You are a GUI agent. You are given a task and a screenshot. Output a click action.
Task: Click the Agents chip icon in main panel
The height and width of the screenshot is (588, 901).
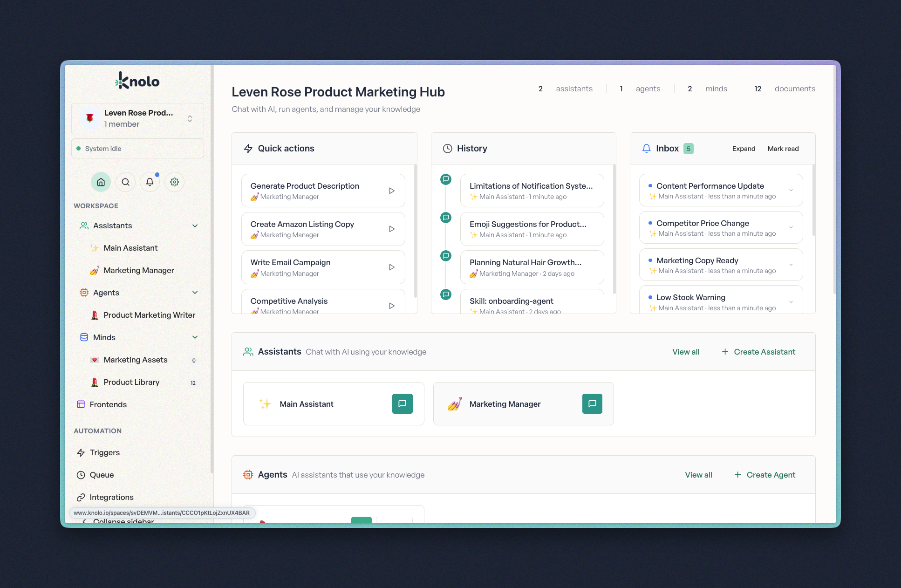pyautogui.click(x=248, y=474)
